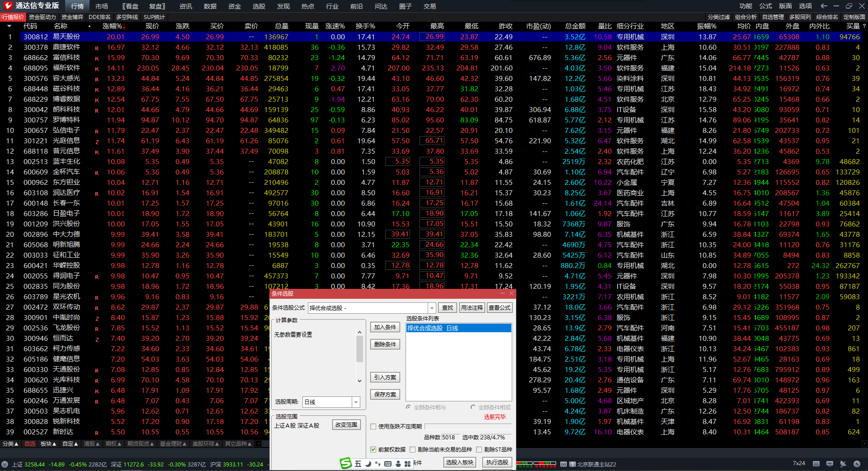Click 查看公式 button
This screenshot has width=868, height=471.
(500, 308)
